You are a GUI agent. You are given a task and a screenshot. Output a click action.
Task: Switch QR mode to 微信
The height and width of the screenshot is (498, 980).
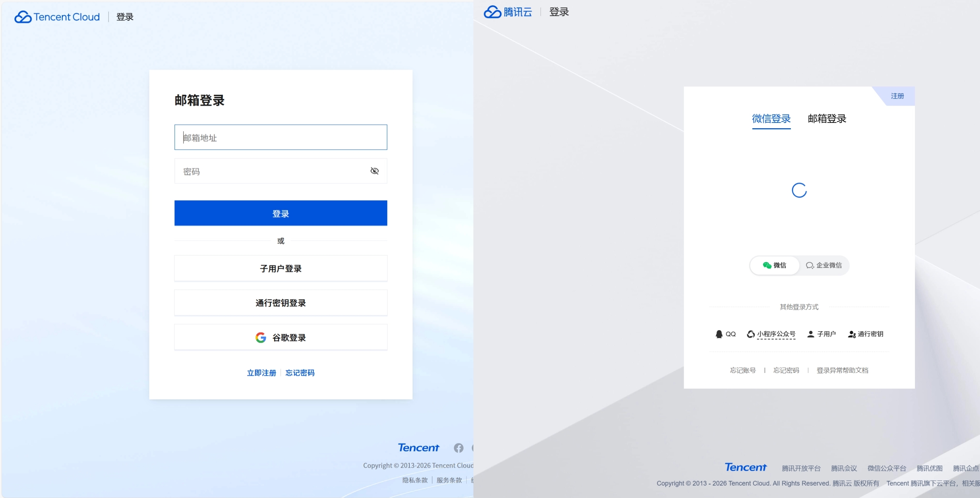click(774, 265)
